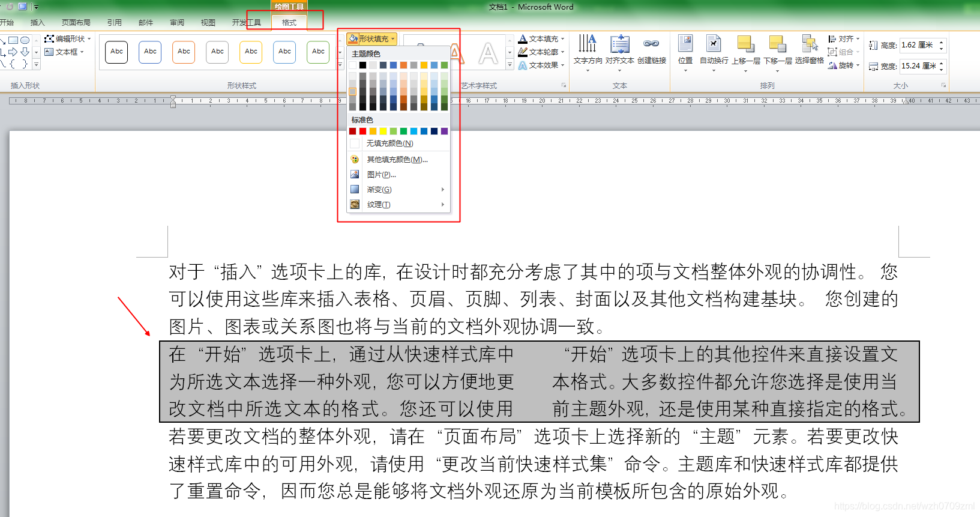Image resolution: width=980 pixels, height=517 pixels.
Task: Click the 上移一层 bring forward icon
Action: tap(746, 44)
